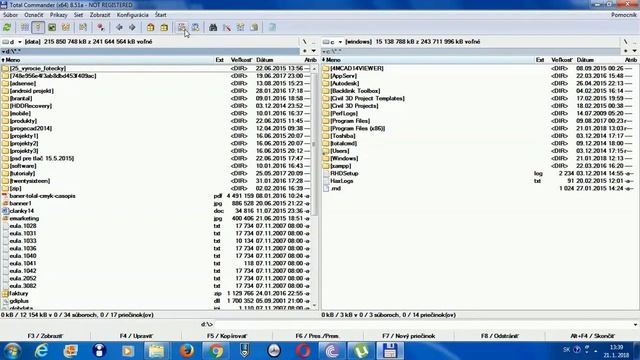Open synchronize directories icon
This screenshot has width=640, height=360.
click(240, 27)
